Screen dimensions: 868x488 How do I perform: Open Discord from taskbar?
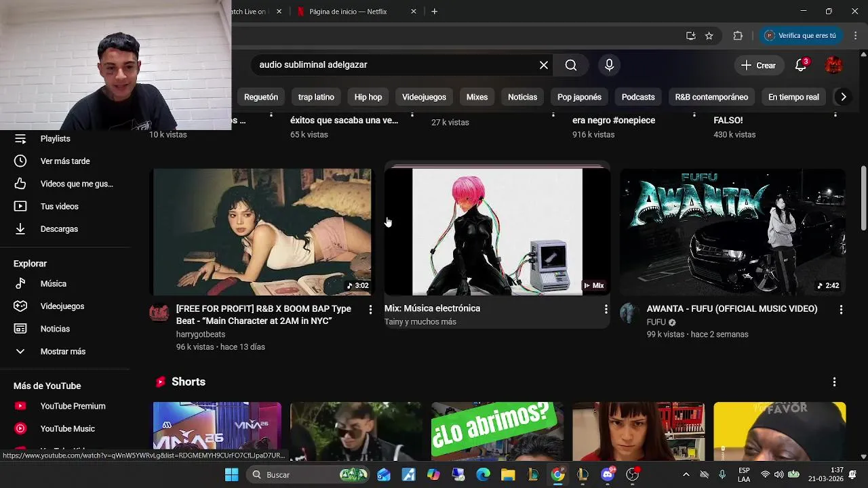coord(608,474)
